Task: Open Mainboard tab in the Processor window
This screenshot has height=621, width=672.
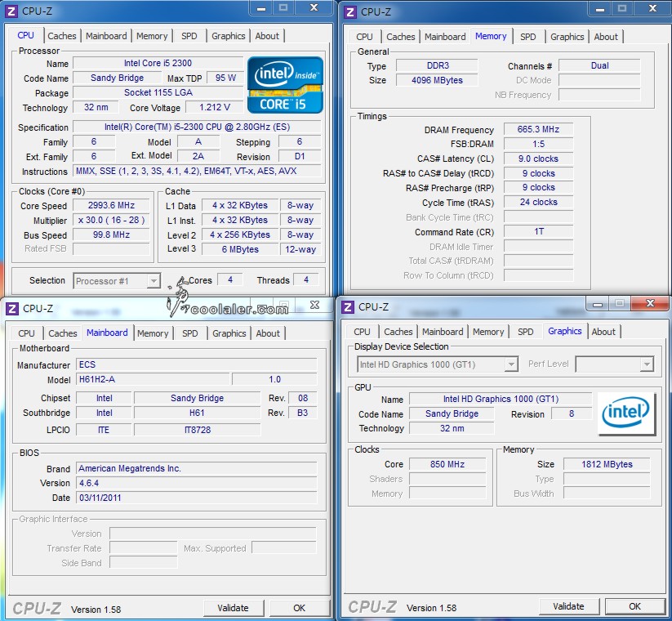Action: pos(106,36)
